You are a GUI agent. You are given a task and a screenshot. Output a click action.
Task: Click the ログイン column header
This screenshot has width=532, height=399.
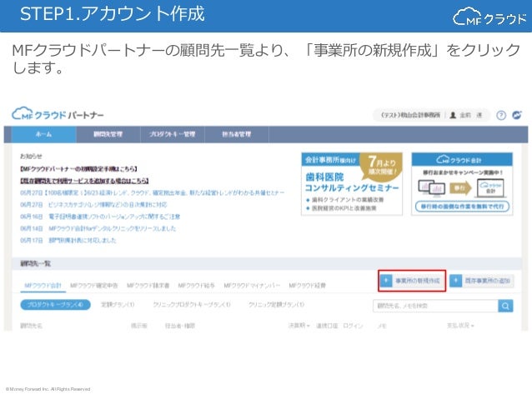[353, 326]
